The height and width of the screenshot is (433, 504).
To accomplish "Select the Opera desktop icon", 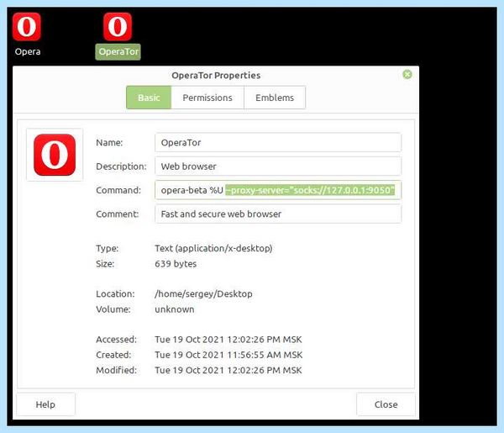I will click(x=27, y=27).
